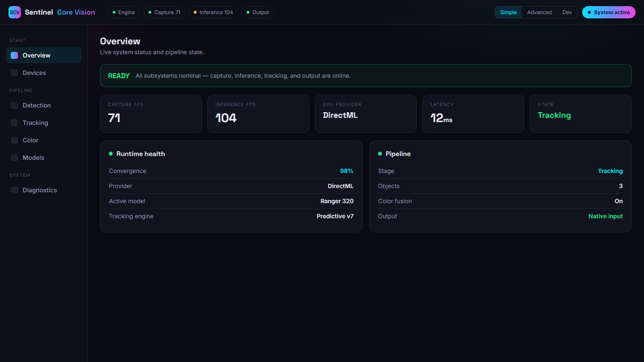The image size is (644, 362).
Task: Open the Detection pipeline page
Action: click(x=43, y=105)
